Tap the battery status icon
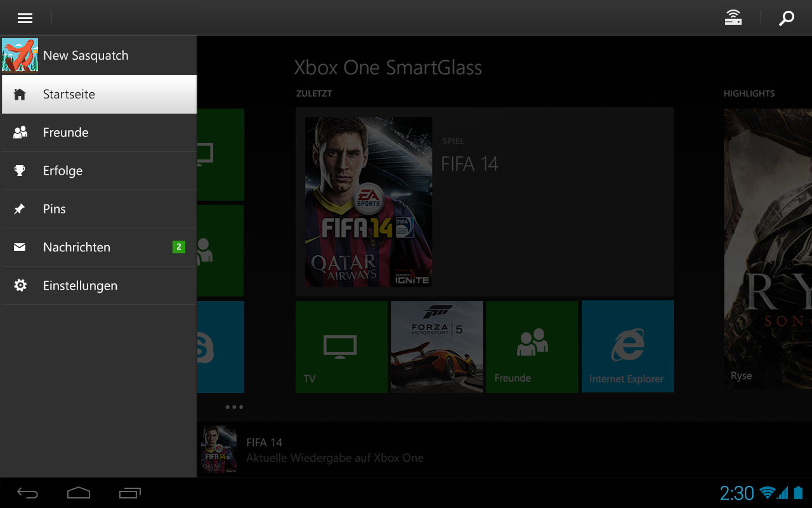812x508 pixels. click(799, 493)
